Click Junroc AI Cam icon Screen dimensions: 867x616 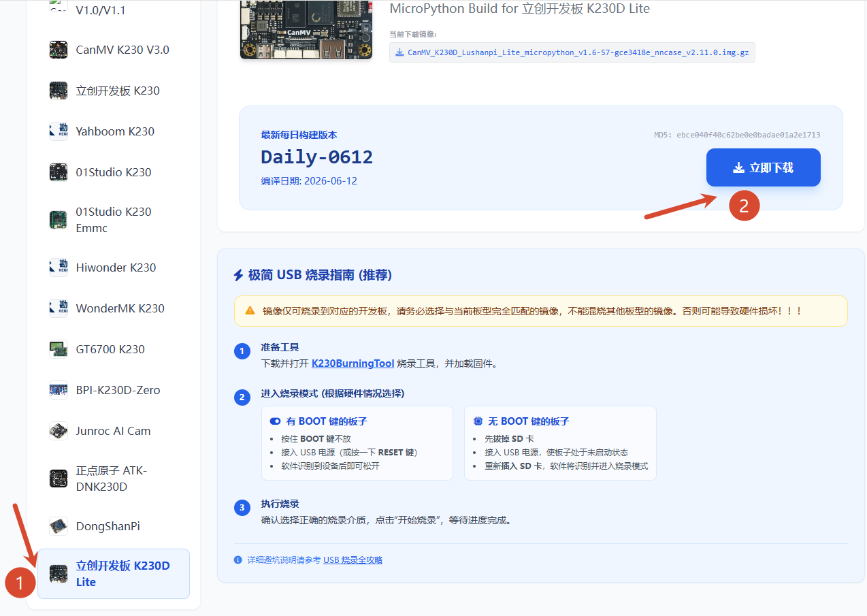click(59, 431)
